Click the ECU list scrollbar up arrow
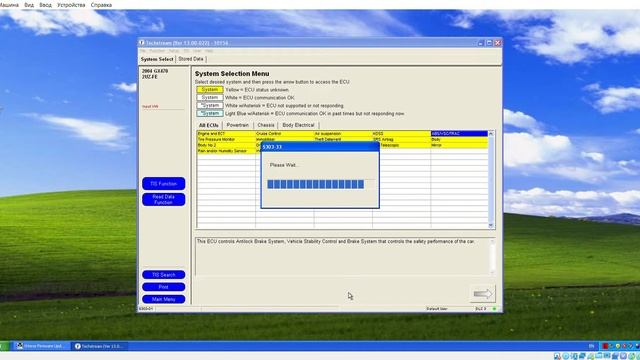 tap(491, 134)
